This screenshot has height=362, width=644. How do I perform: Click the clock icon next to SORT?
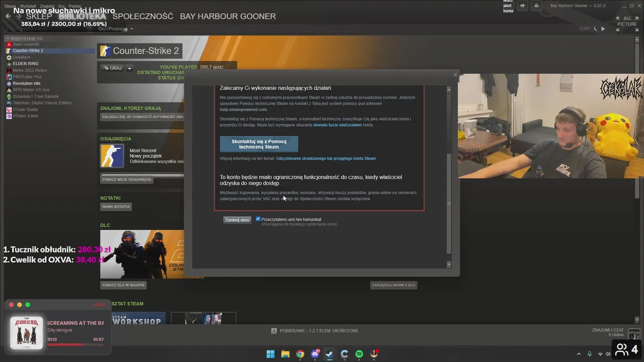click(596, 29)
